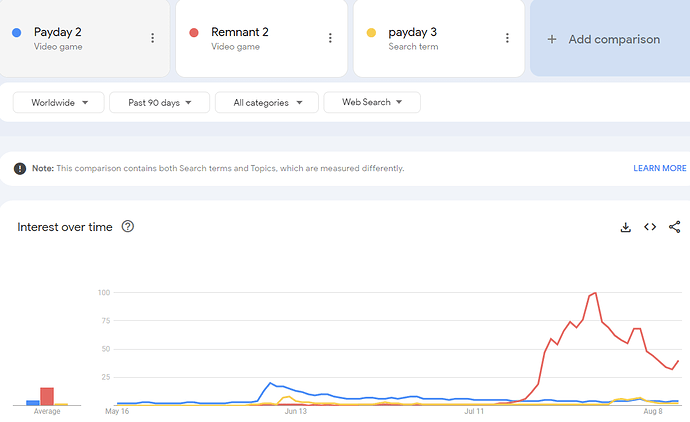Click the yellow dot beside payday 3
This screenshot has height=422, width=690.
pos(371,33)
